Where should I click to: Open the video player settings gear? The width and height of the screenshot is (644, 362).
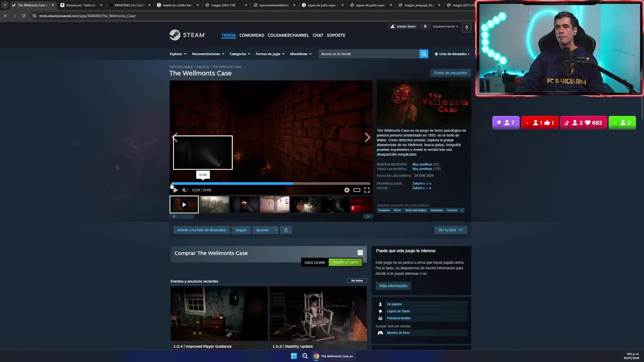point(347,190)
